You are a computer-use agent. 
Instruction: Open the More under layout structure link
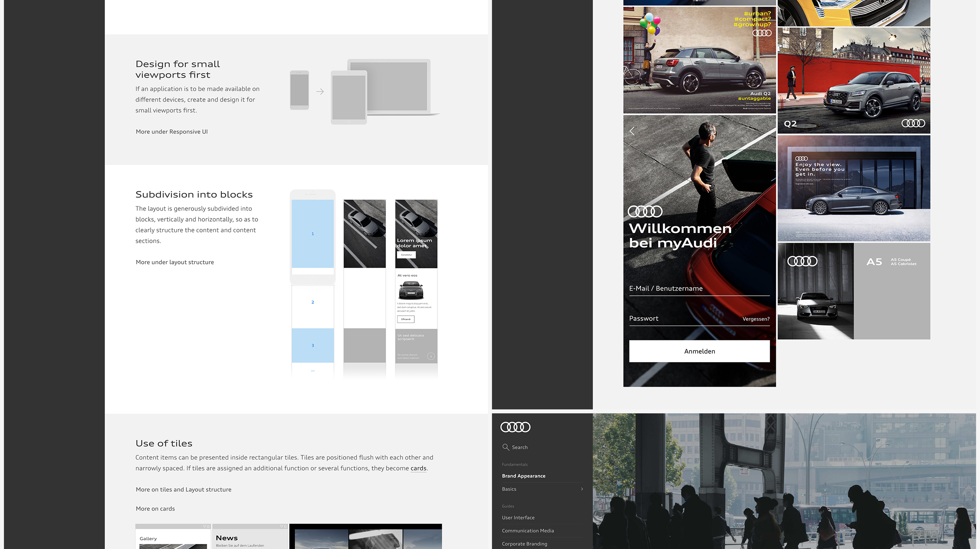tap(175, 262)
